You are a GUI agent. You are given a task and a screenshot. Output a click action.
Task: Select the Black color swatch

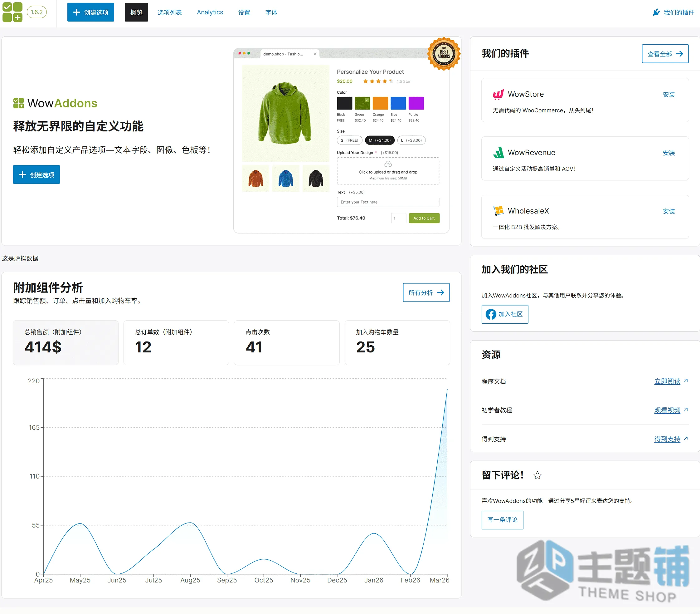pyautogui.click(x=344, y=103)
